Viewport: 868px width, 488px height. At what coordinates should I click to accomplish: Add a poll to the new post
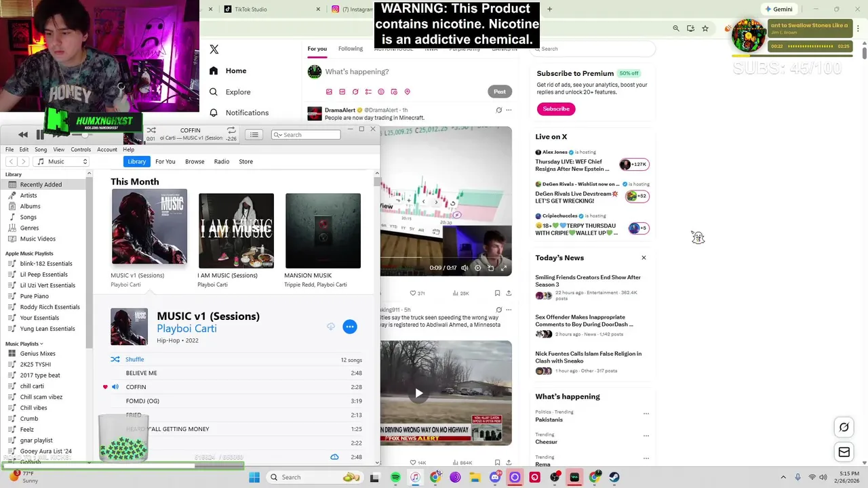tap(368, 91)
